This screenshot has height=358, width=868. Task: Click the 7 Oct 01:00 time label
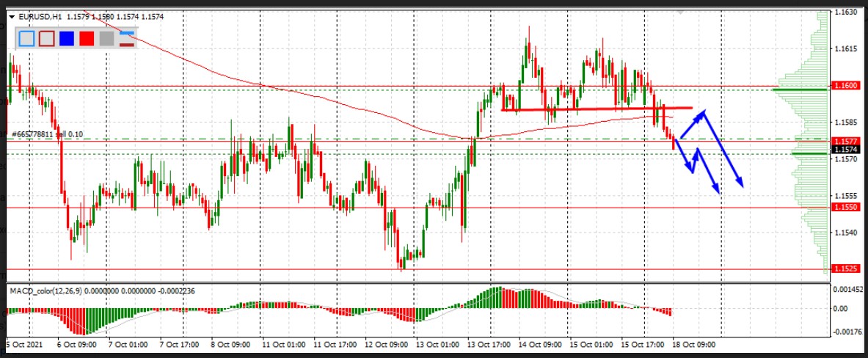[x=128, y=344]
